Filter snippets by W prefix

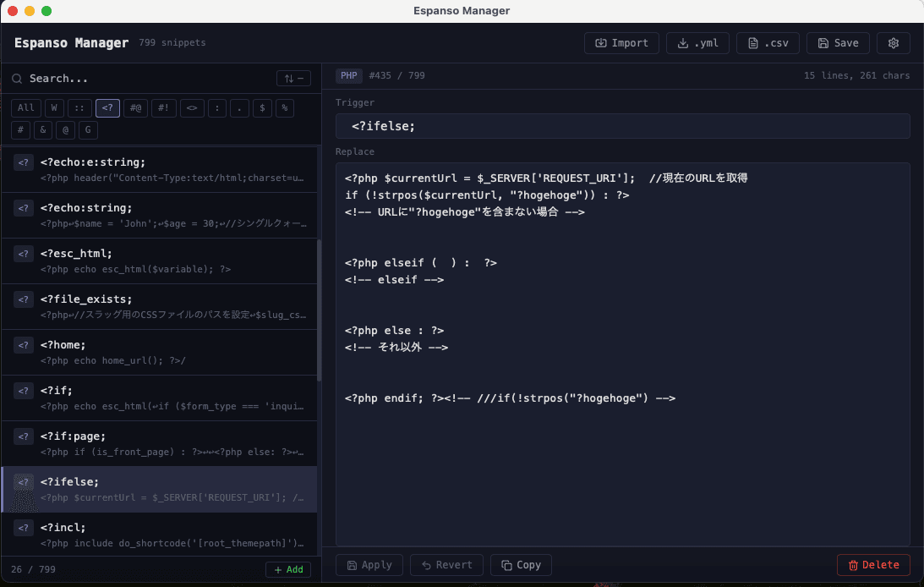(x=54, y=108)
